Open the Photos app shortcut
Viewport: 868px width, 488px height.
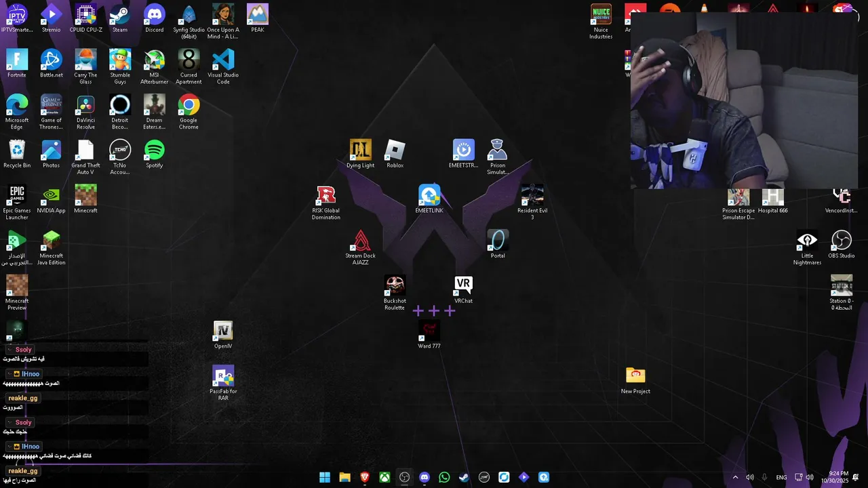tap(51, 155)
